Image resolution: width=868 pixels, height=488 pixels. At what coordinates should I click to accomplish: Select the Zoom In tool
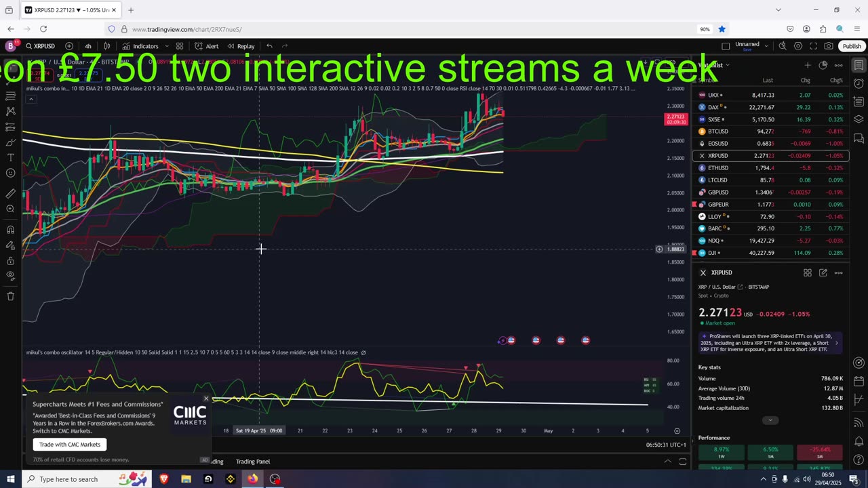pyautogui.click(x=10, y=209)
